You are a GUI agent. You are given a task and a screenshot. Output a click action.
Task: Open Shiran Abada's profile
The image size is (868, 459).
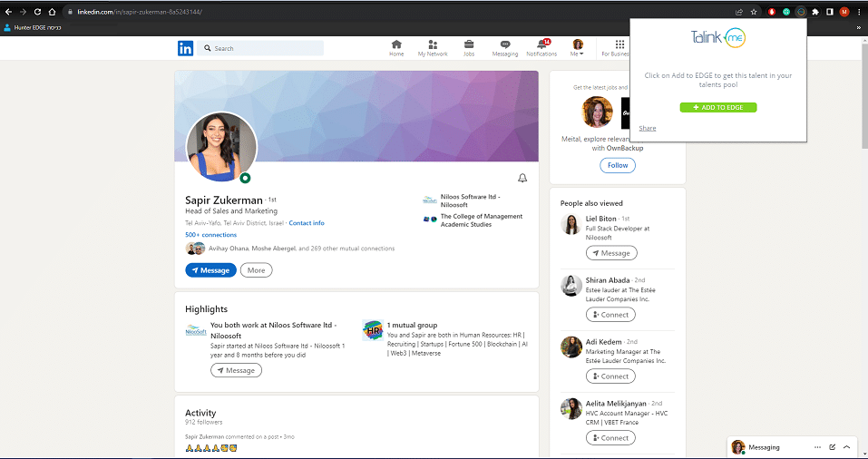point(608,280)
